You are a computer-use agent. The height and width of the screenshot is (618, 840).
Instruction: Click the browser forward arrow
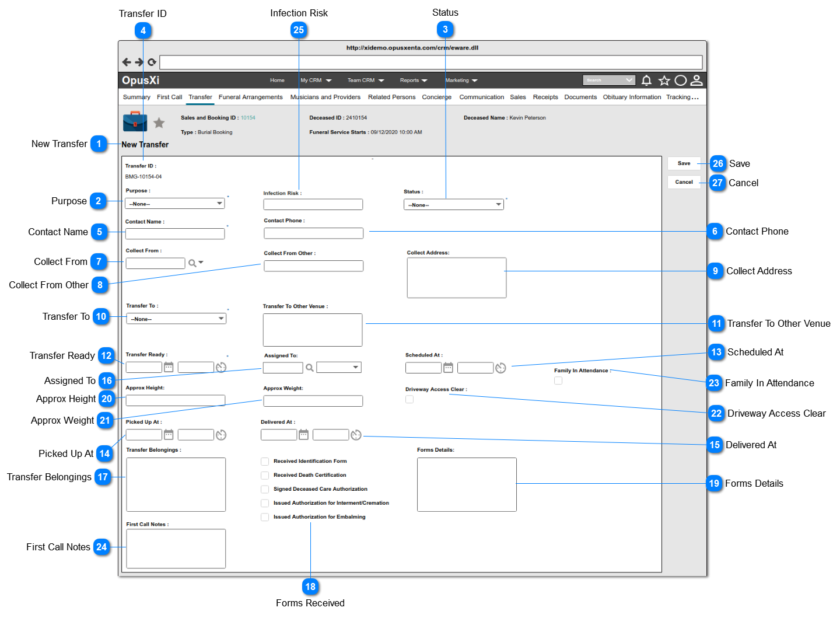point(139,62)
